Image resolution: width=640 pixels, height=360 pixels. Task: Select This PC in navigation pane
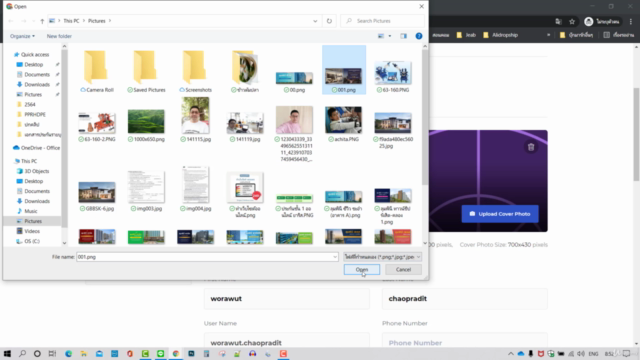(29, 161)
